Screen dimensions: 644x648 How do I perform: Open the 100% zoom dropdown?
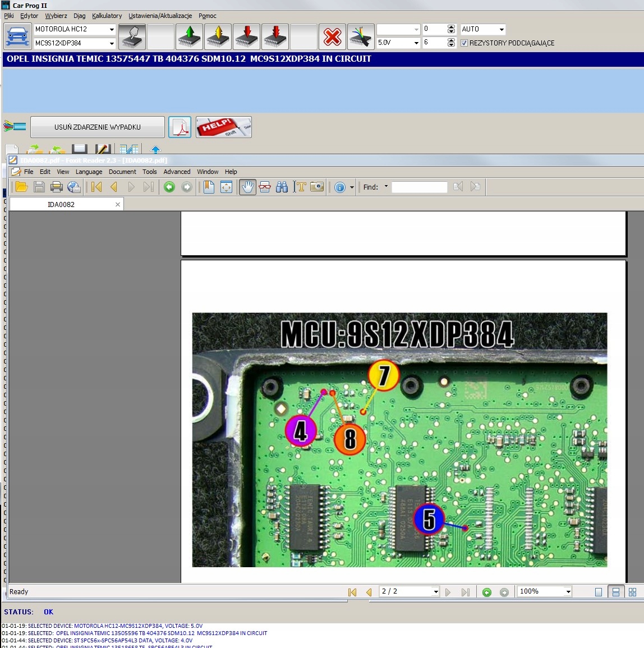pyautogui.click(x=568, y=592)
